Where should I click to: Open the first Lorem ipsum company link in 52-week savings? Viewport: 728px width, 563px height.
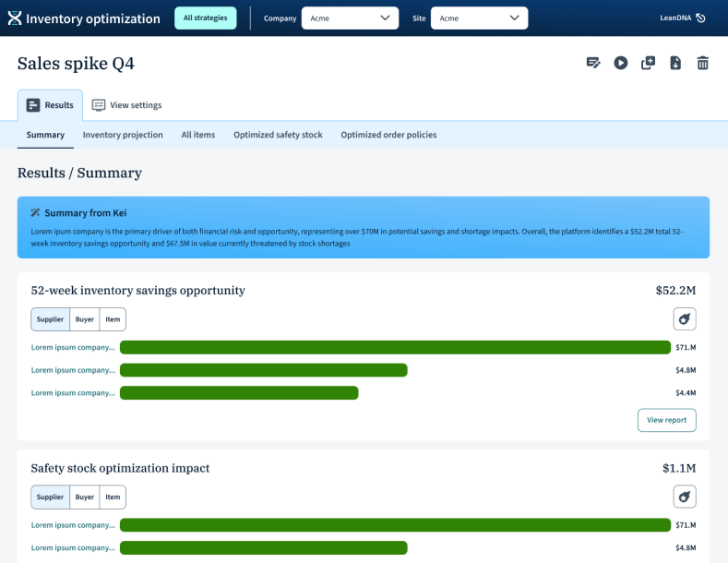(73, 347)
